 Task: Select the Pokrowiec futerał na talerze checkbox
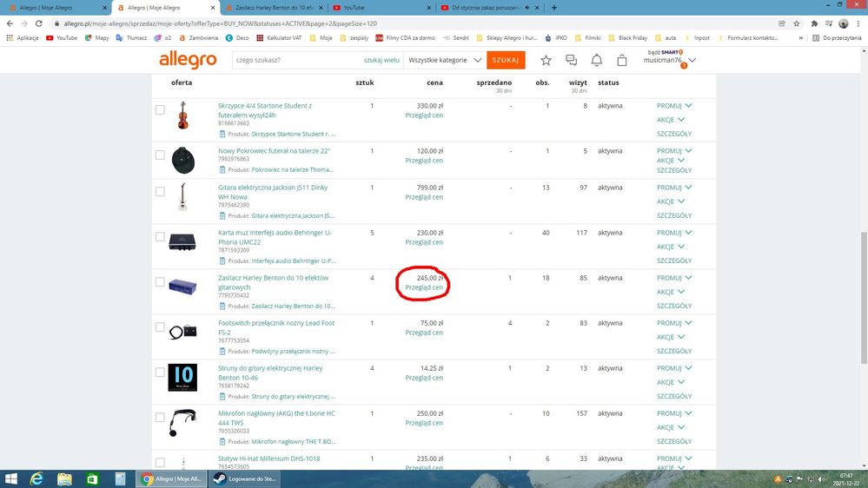(x=160, y=155)
